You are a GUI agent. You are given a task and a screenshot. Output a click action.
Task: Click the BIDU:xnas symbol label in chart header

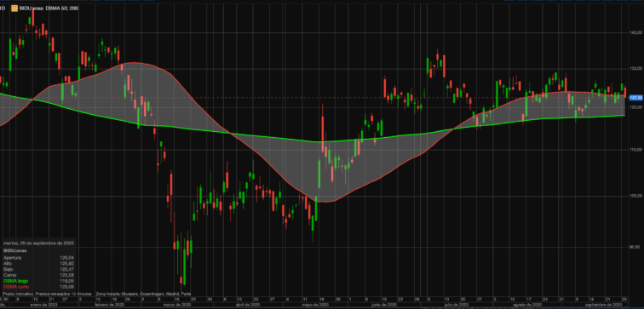tap(32, 9)
